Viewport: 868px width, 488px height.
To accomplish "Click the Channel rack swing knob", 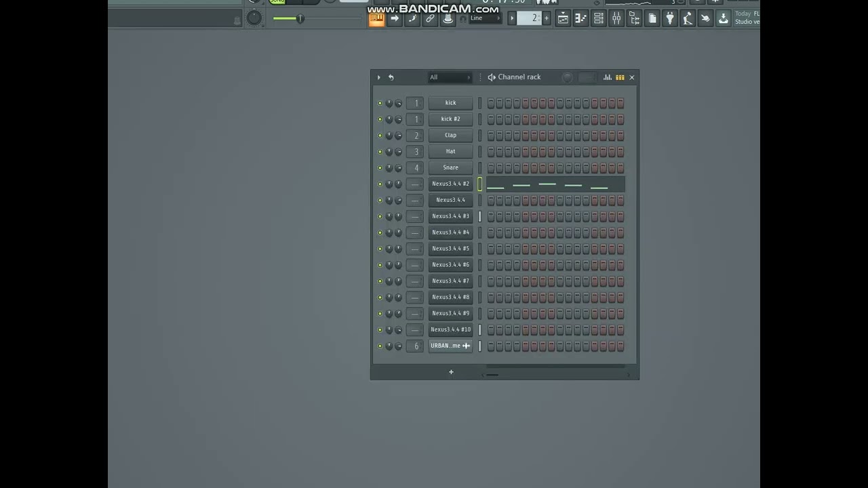I will (568, 77).
